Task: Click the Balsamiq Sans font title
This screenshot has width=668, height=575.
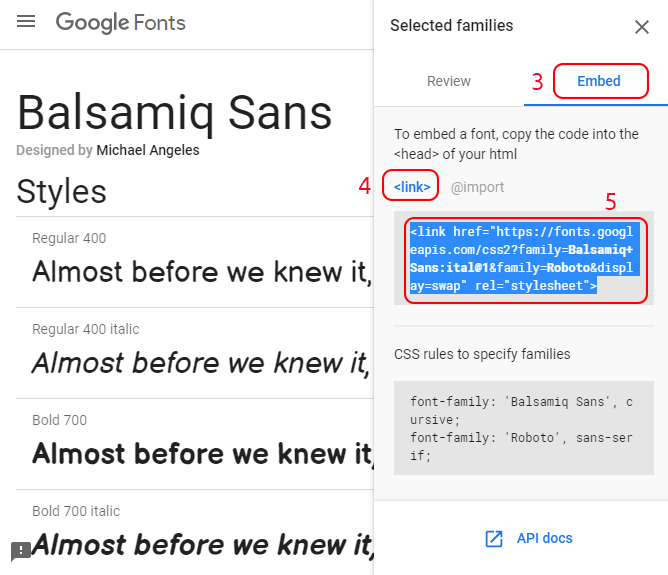Action: pos(175,113)
